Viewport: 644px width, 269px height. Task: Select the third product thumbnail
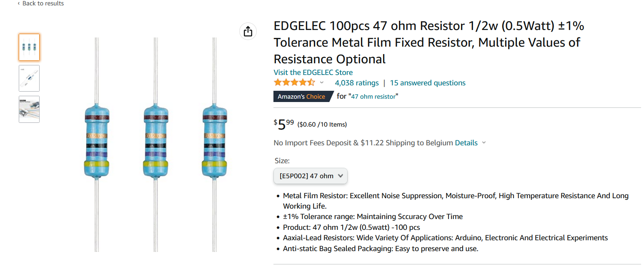coord(29,109)
